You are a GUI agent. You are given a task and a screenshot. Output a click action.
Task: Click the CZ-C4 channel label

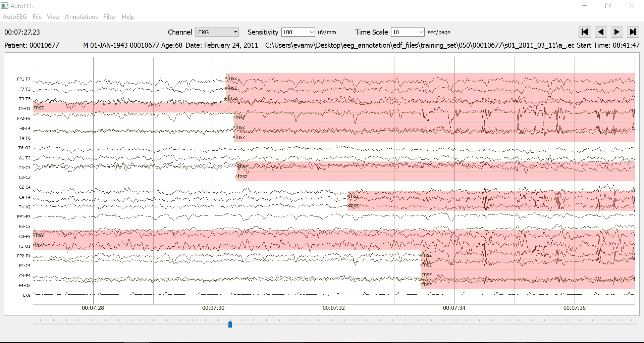pyautogui.click(x=24, y=187)
